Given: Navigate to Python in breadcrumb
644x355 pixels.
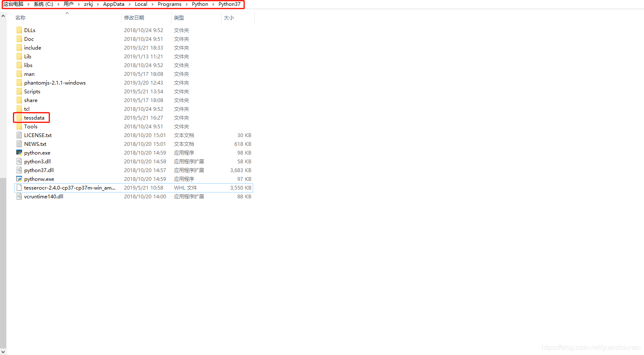Looking at the screenshot, I should [200, 4].
